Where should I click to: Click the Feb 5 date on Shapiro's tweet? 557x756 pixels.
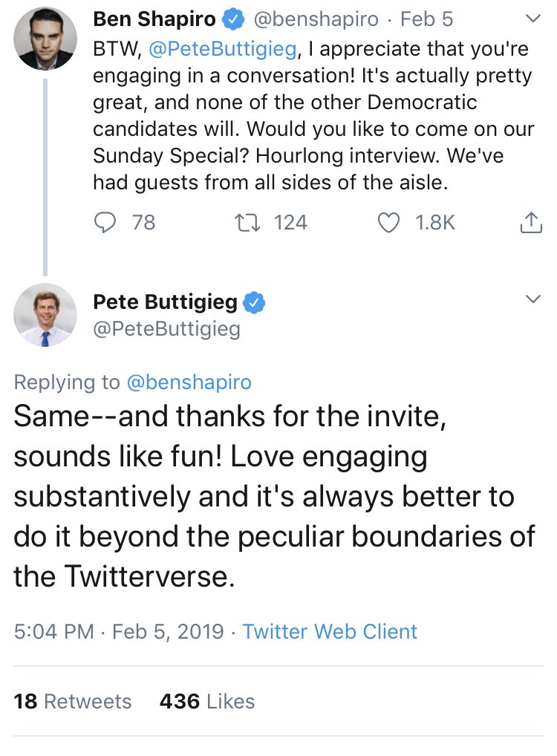point(427,19)
